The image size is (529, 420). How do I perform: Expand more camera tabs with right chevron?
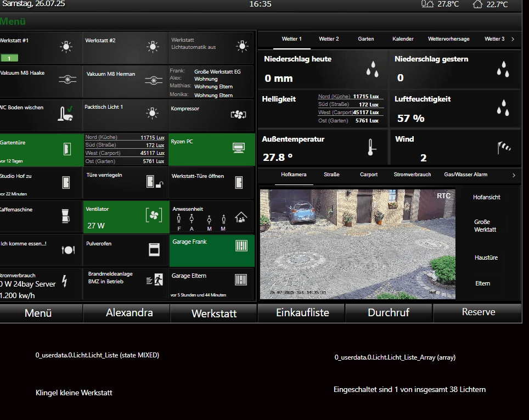pos(514,175)
